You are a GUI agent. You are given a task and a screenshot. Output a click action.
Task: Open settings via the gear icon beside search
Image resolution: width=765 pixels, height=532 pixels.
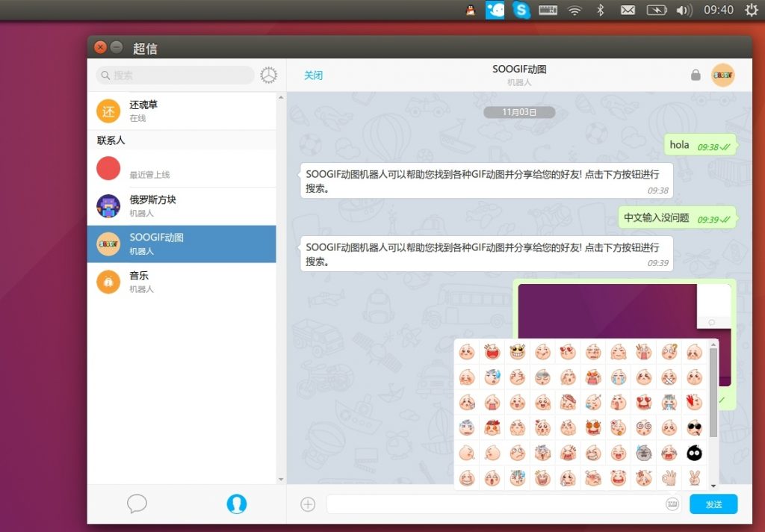[x=268, y=75]
